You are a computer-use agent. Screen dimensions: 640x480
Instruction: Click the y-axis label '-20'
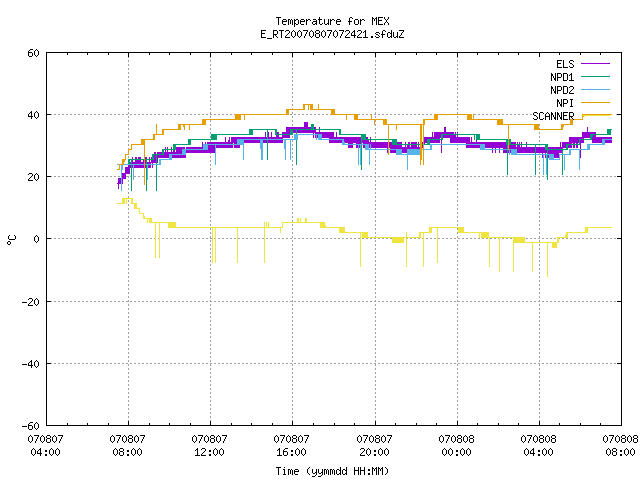31,302
